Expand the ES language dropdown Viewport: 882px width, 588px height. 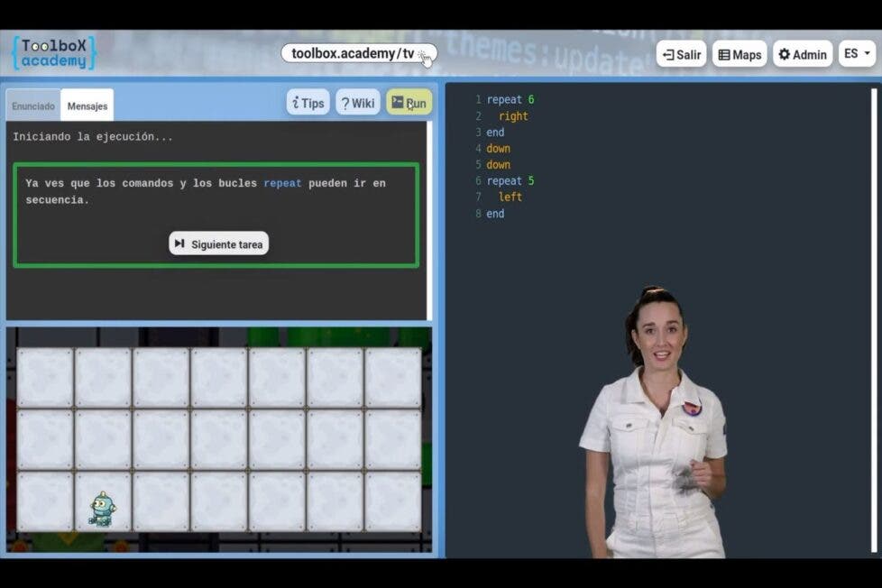click(857, 54)
